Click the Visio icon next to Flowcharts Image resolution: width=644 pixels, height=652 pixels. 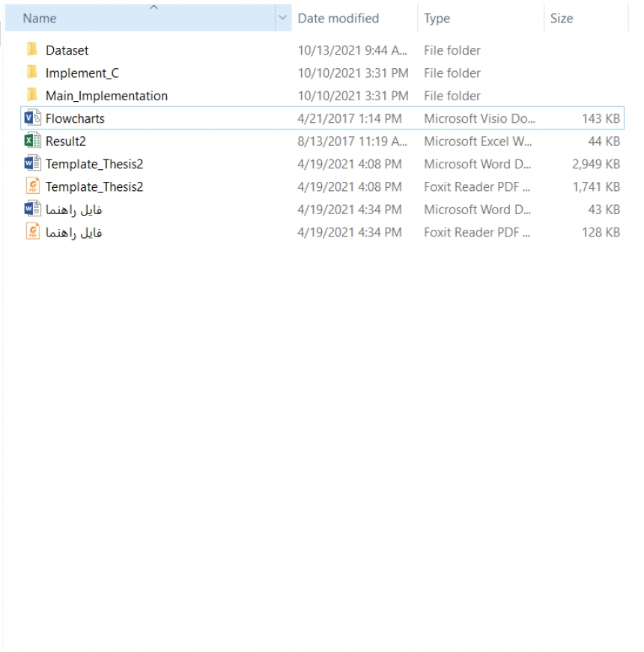tap(32, 118)
